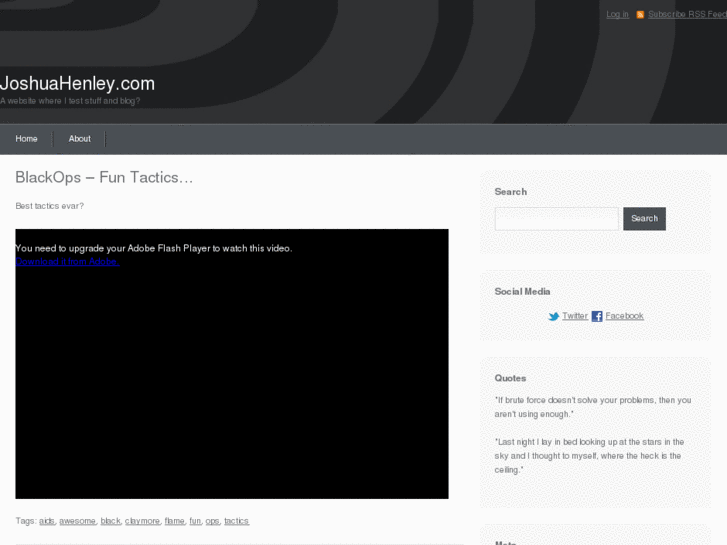Click the dark Search button

[x=644, y=218]
